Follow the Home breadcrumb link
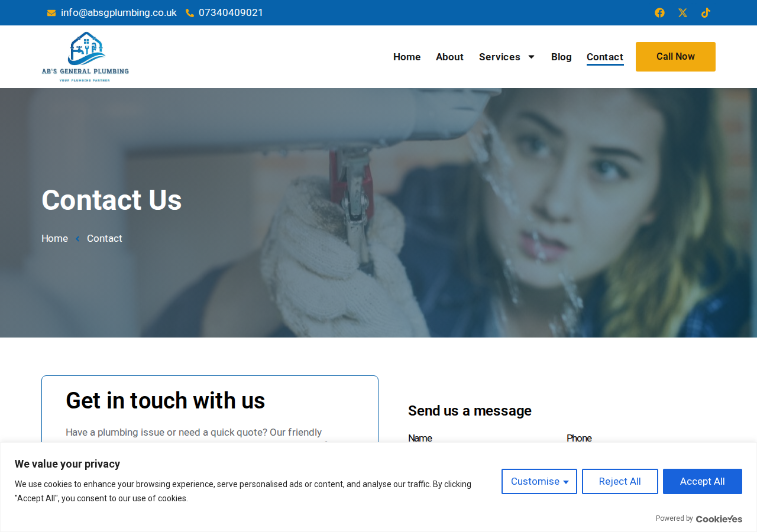757x532 pixels. [x=54, y=238]
